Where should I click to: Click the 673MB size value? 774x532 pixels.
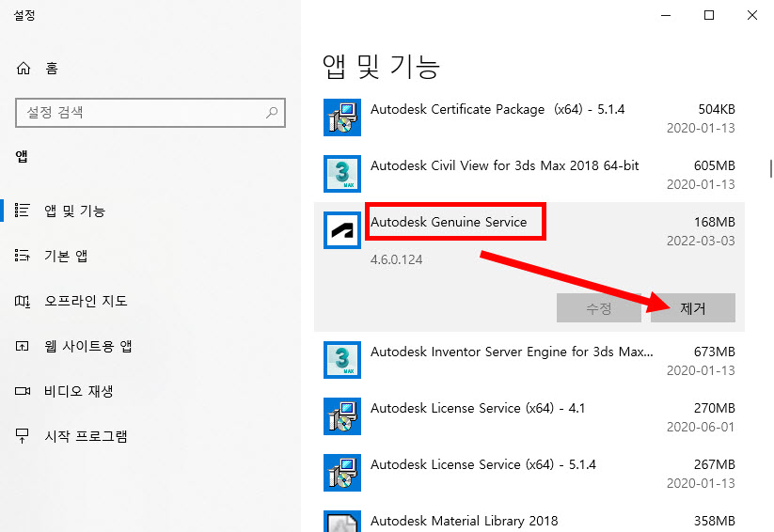pos(714,352)
